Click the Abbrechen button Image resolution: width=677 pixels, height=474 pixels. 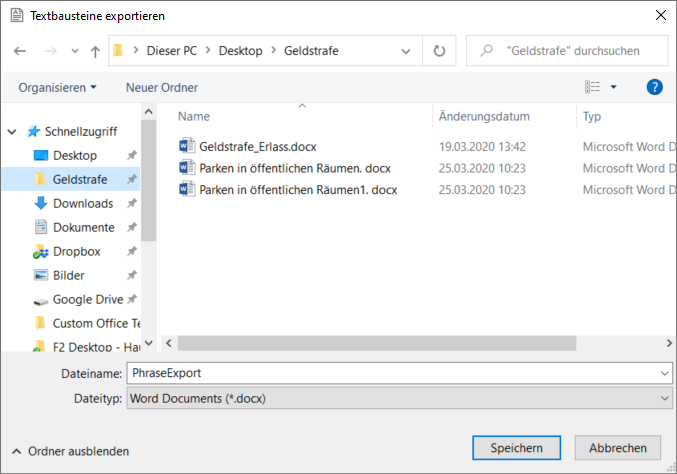(617, 448)
